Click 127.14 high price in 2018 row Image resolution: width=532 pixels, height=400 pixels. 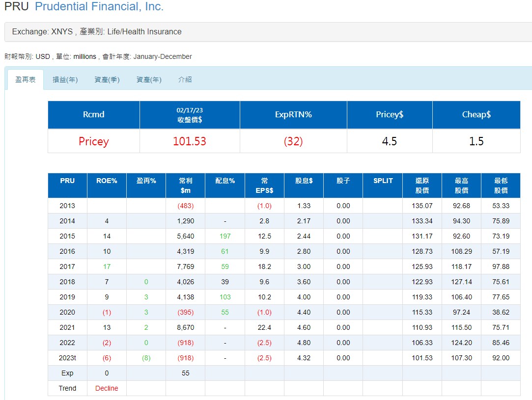462,282
